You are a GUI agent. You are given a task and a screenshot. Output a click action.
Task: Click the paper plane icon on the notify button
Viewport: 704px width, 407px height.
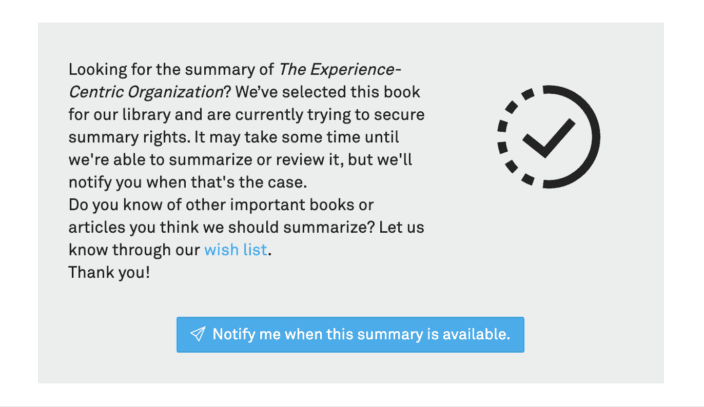198,334
